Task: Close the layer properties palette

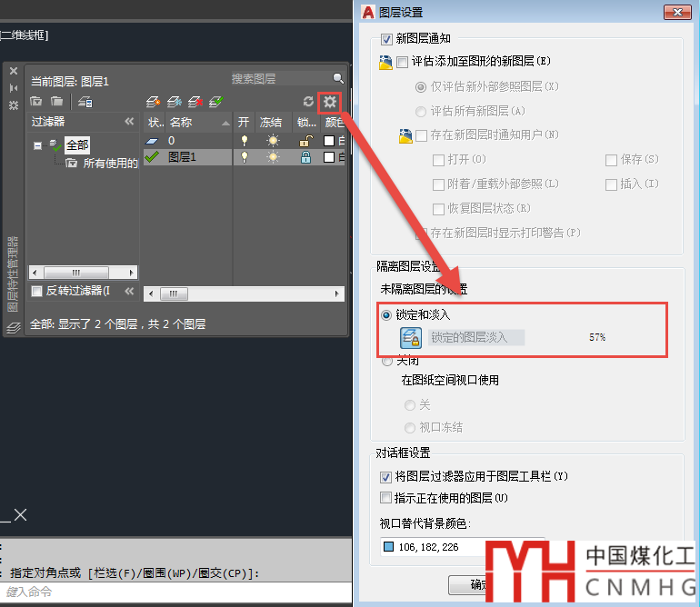Action: (x=14, y=71)
